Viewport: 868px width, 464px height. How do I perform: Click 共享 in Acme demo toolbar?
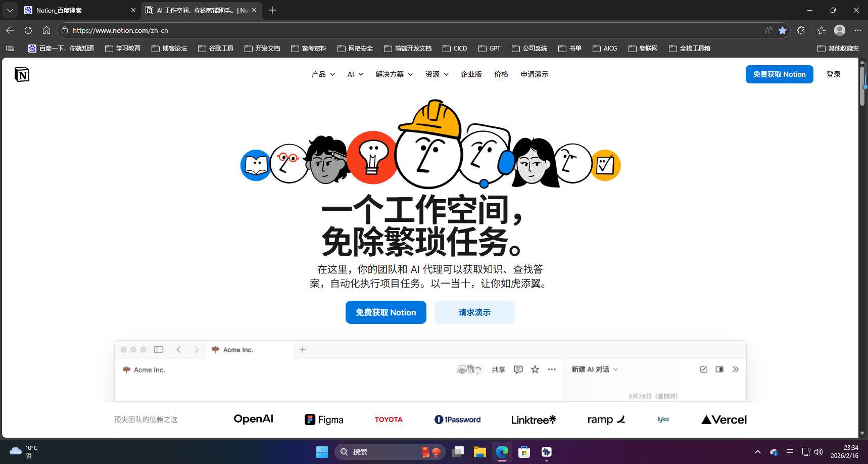coord(499,370)
